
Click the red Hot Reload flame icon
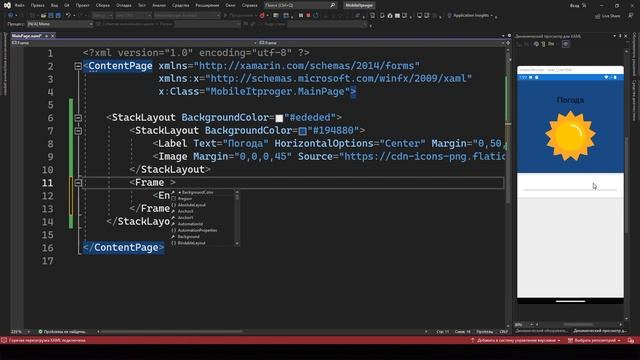pos(262,16)
